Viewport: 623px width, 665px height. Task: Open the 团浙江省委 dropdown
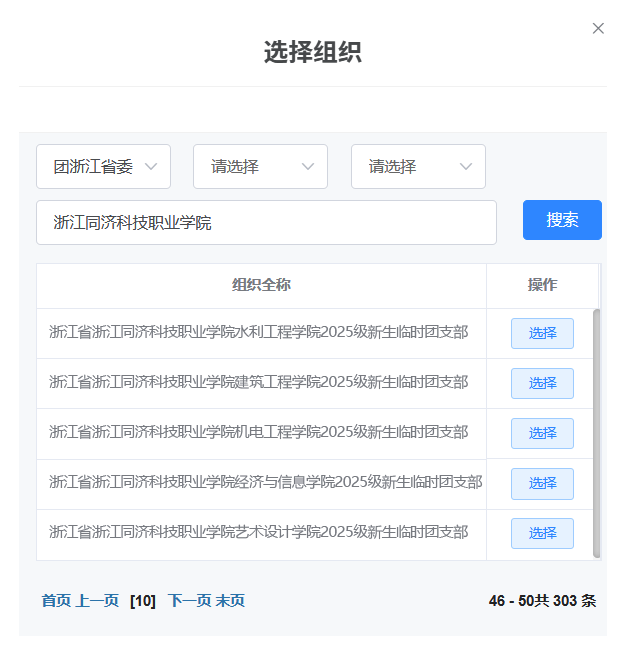pos(104,167)
